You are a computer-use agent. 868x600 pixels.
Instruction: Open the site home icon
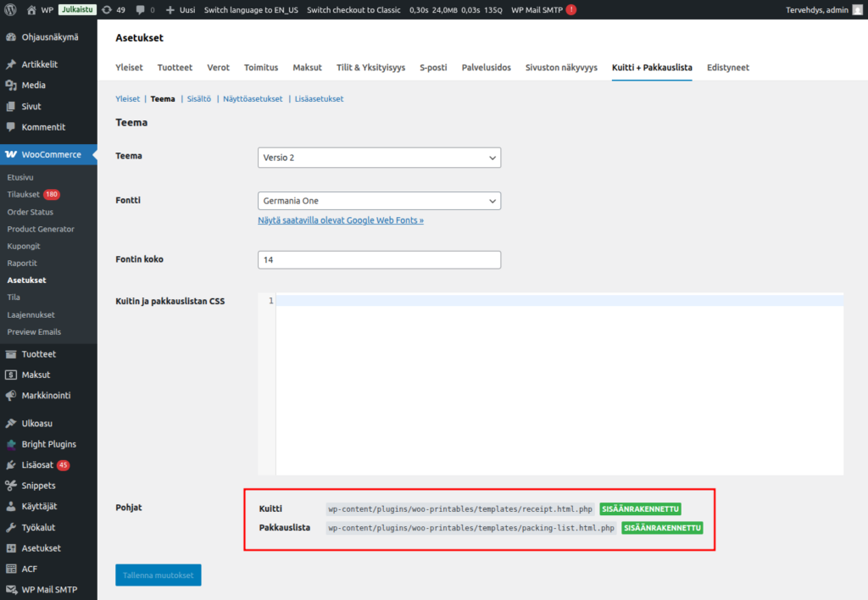(x=31, y=10)
